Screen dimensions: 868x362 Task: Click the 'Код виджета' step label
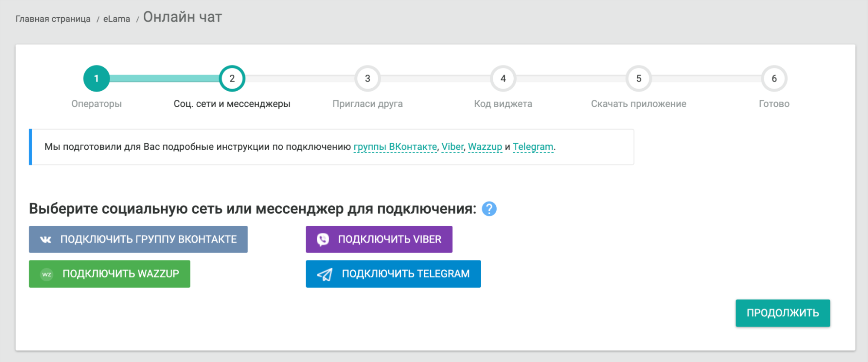[x=503, y=104]
